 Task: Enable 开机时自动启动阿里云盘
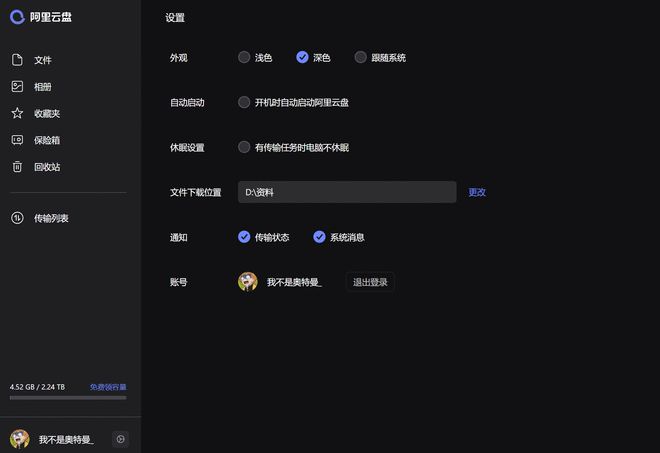[244, 102]
